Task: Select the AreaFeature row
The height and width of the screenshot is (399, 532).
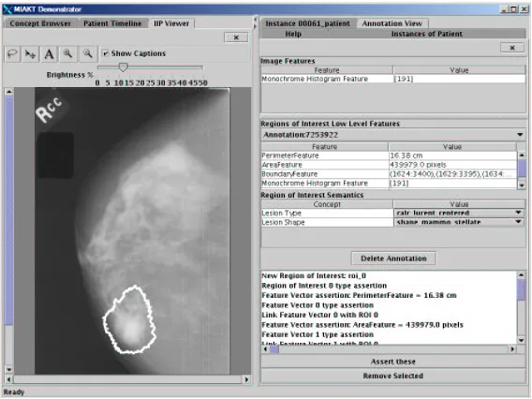Action: coord(389,165)
